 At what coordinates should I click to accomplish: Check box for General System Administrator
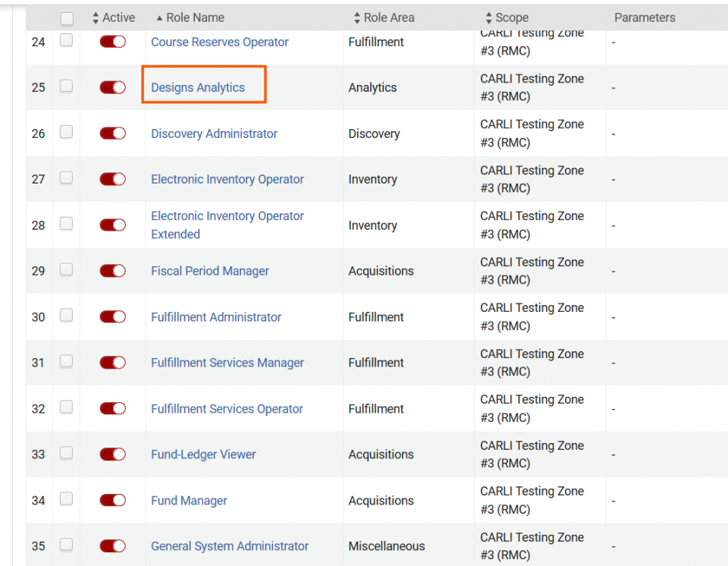tap(67, 544)
